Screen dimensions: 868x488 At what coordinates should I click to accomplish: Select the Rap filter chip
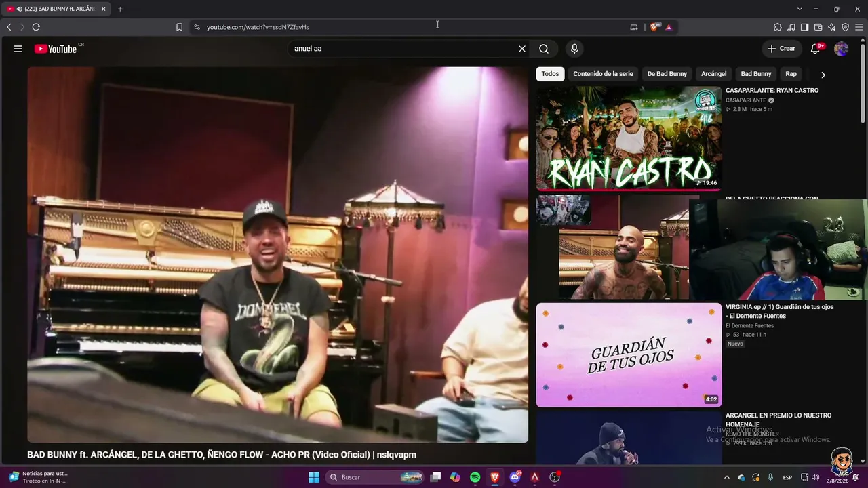791,74
